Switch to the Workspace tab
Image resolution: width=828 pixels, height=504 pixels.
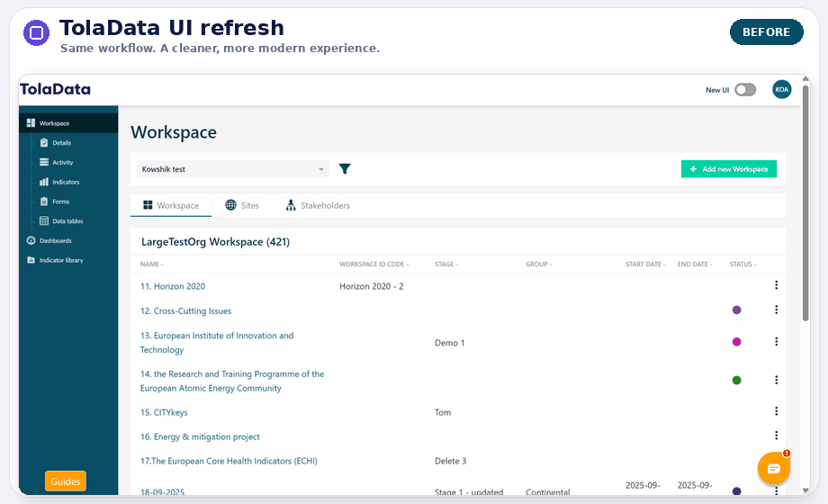click(171, 205)
